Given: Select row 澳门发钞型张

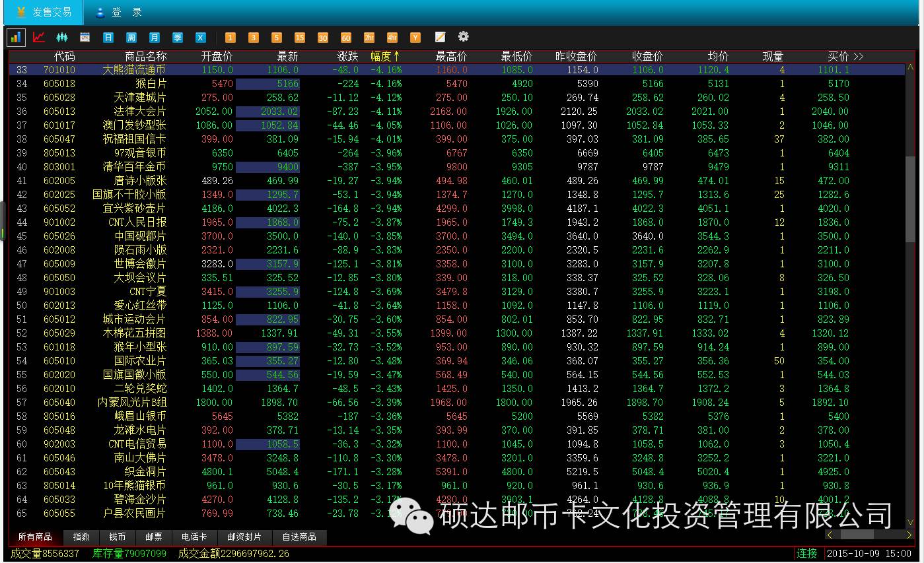Looking at the screenshot, I should 456,125.
